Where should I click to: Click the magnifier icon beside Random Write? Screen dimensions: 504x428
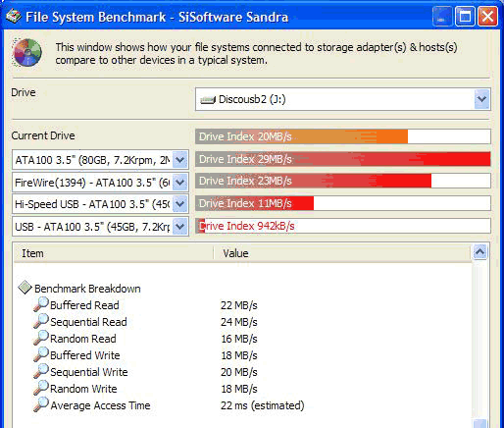(x=41, y=388)
